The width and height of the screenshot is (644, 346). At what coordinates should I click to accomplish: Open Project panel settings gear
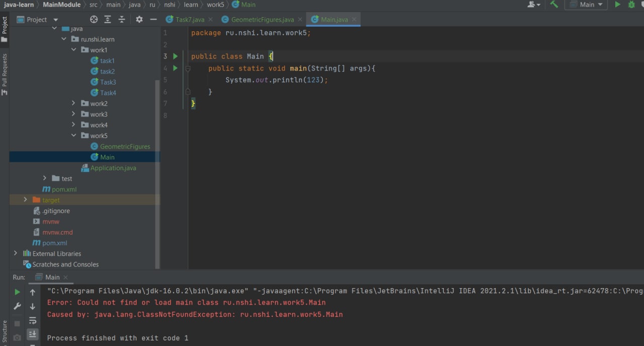click(139, 19)
